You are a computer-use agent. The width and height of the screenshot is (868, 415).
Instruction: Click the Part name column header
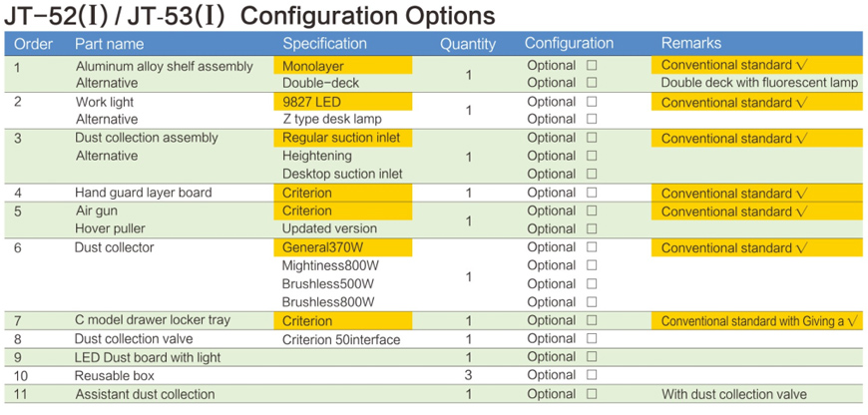pos(110,44)
